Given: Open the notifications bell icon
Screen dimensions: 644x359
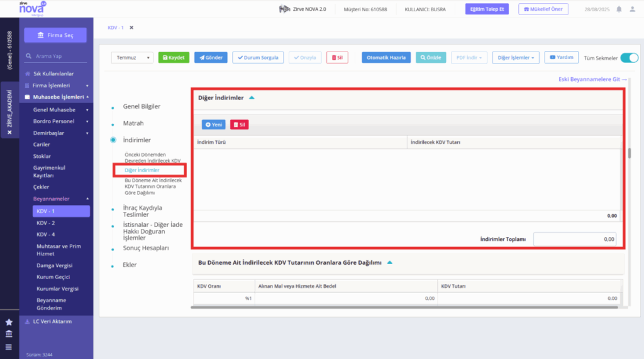Looking at the screenshot, I should point(619,9).
